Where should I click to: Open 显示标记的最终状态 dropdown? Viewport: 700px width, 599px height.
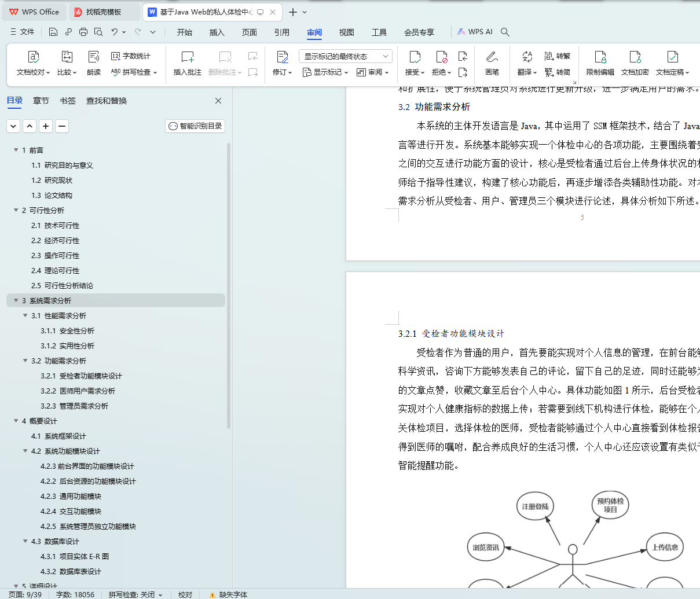coord(346,56)
